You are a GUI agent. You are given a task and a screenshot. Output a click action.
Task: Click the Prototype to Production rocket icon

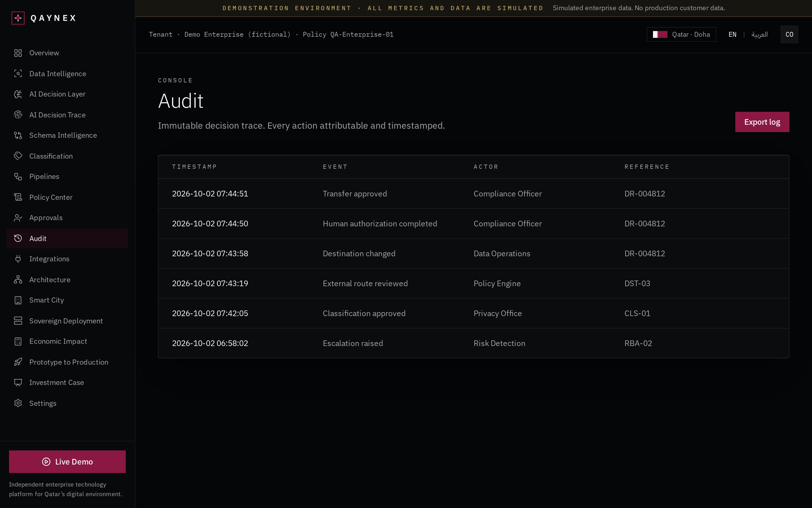pos(18,362)
